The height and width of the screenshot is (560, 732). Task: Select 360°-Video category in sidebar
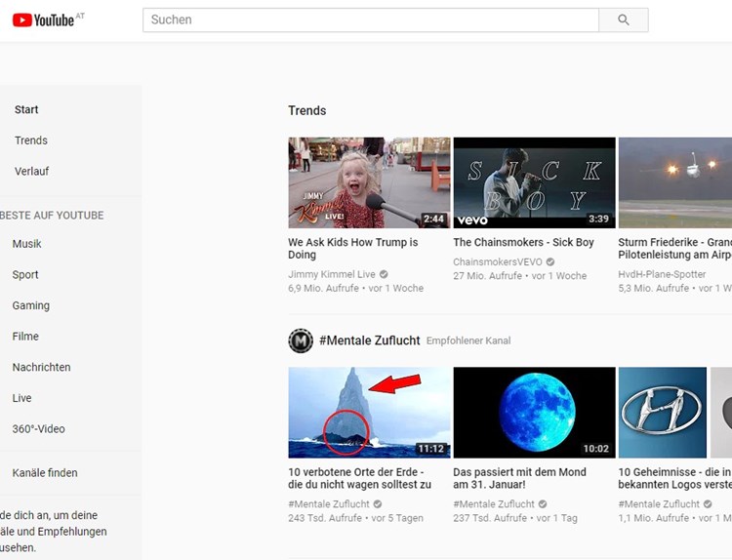38,429
